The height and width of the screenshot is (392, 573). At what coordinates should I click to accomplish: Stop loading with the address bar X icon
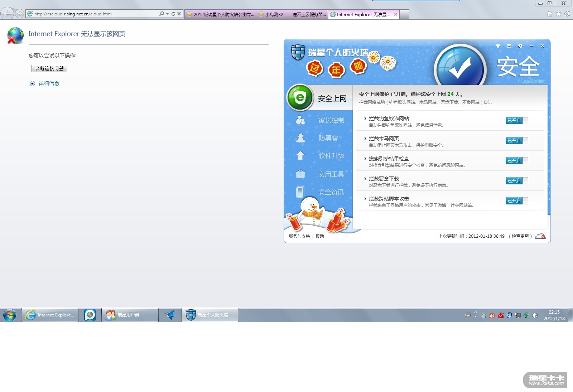point(179,14)
